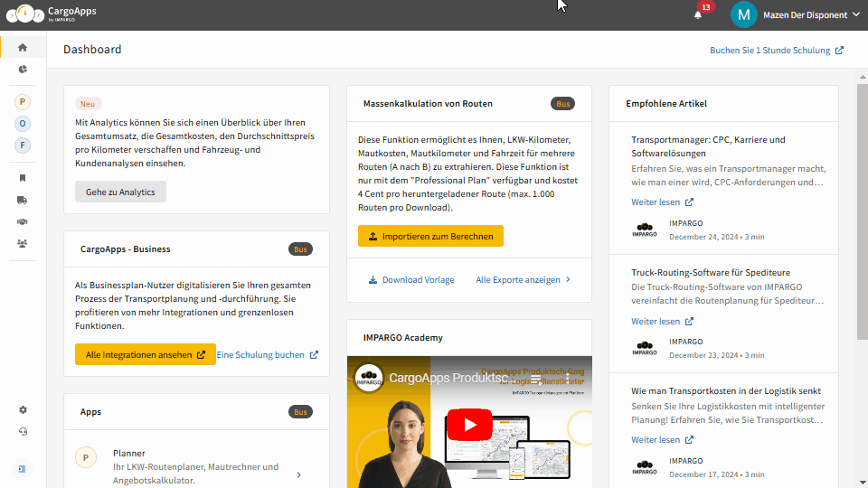Image resolution: width=868 pixels, height=488 pixels.
Task: Click Bus badge on Massenkalkulation von Routen card
Action: tap(563, 103)
